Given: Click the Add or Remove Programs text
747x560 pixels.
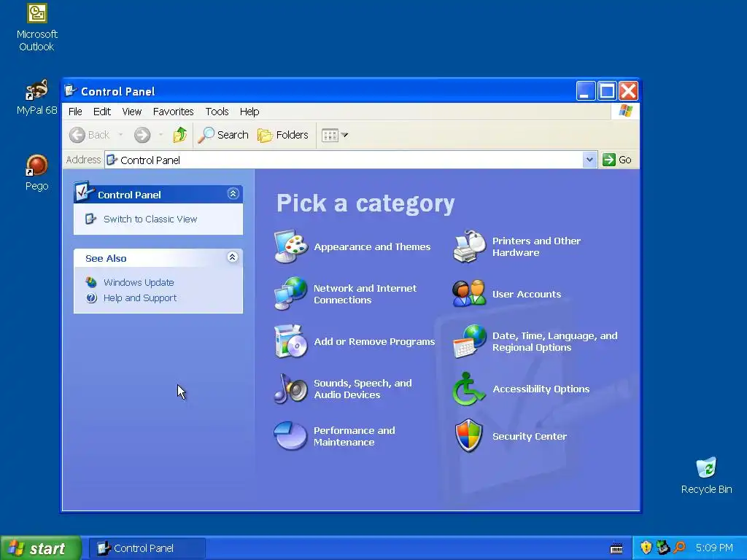Looking at the screenshot, I should click(x=374, y=341).
